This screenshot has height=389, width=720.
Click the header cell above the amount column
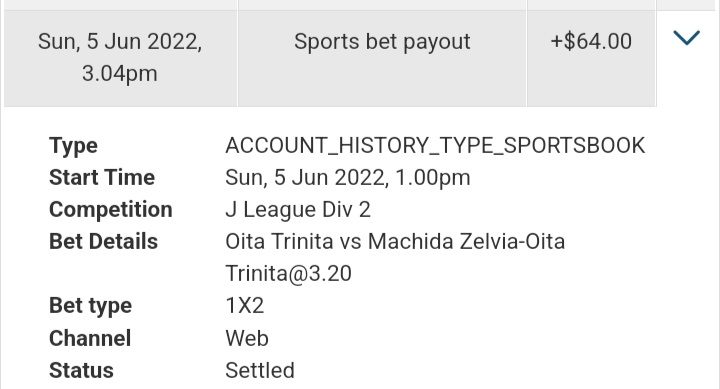click(x=591, y=5)
